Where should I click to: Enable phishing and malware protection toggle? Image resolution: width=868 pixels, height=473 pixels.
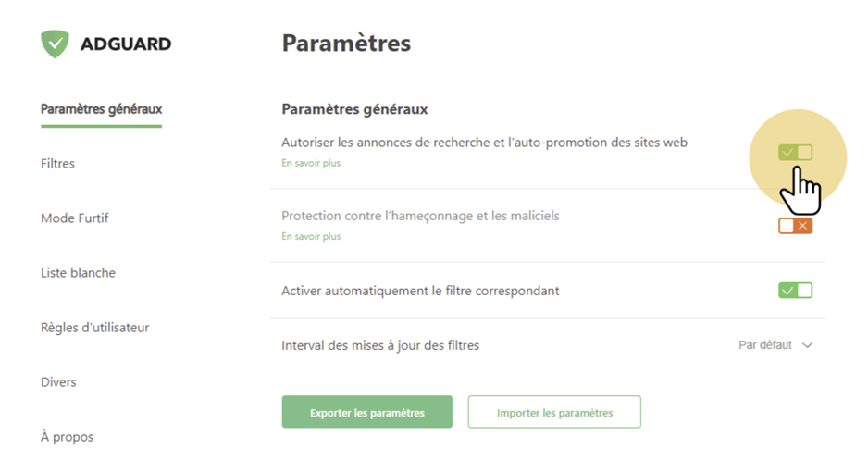coord(795,226)
